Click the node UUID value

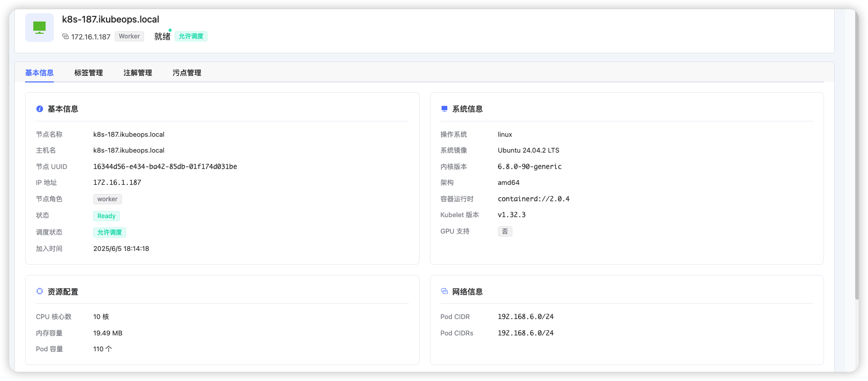click(165, 166)
